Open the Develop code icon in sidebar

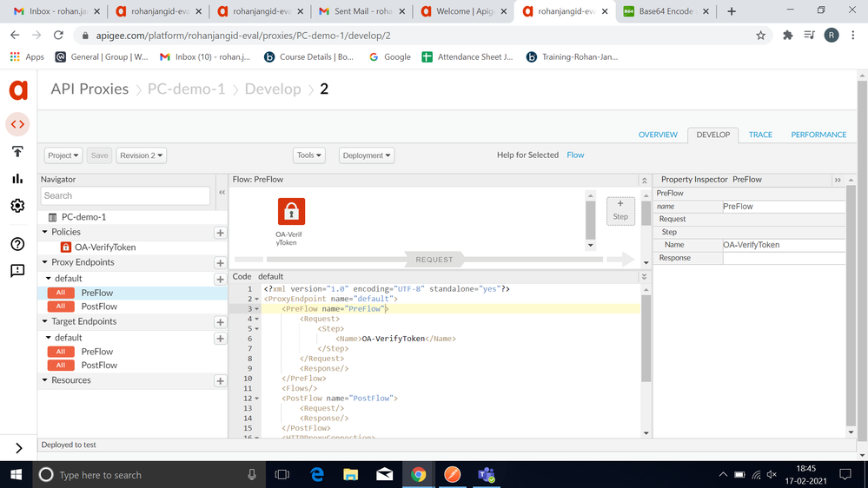point(17,124)
